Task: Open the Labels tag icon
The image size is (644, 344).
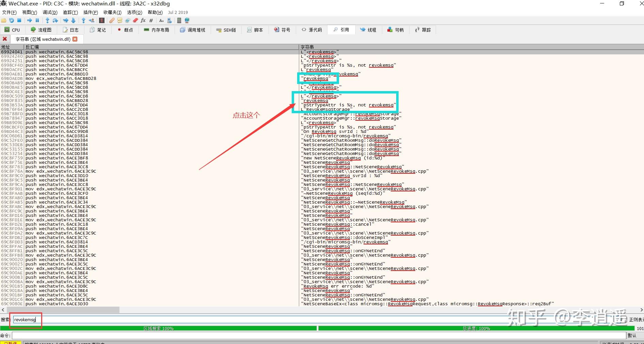Action: tap(127, 20)
